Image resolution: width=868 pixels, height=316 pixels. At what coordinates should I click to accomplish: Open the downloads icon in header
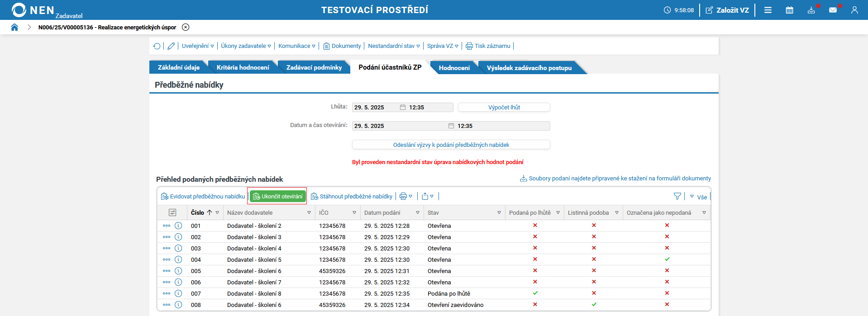coord(811,10)
